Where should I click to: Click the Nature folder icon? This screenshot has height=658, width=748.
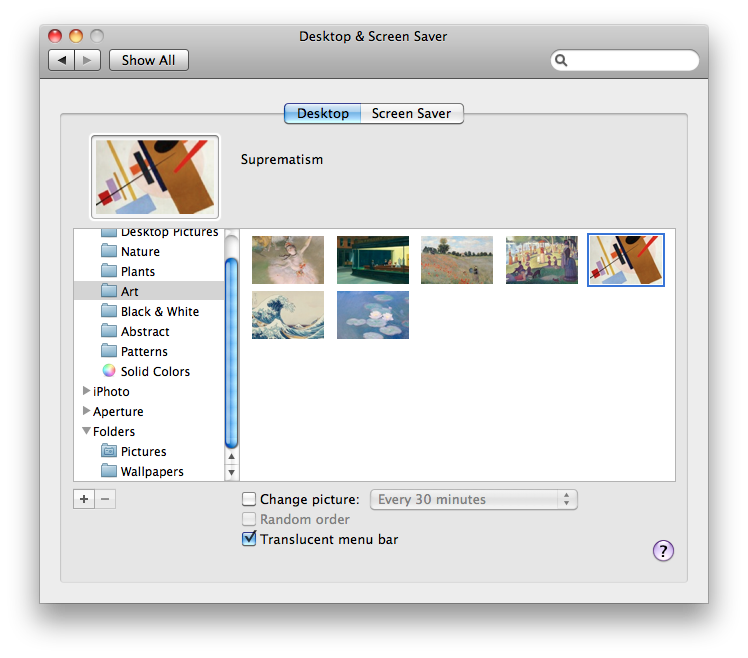click(109, 251)
